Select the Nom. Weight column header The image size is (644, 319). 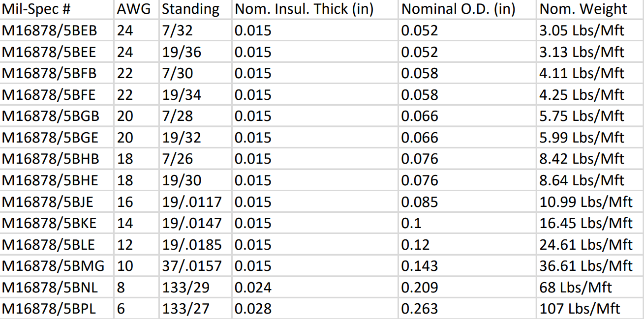pyautogui.click(x=590, y=9)
